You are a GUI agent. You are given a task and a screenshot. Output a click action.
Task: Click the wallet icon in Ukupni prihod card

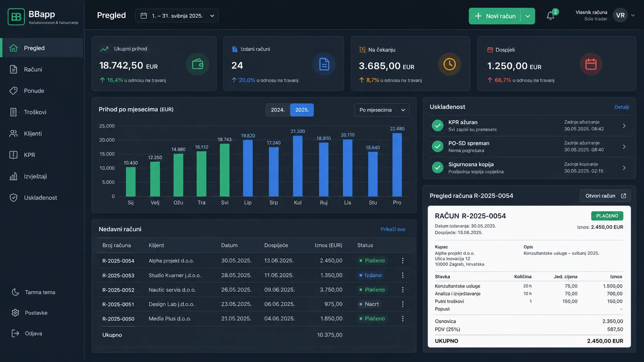pos(198,64)
